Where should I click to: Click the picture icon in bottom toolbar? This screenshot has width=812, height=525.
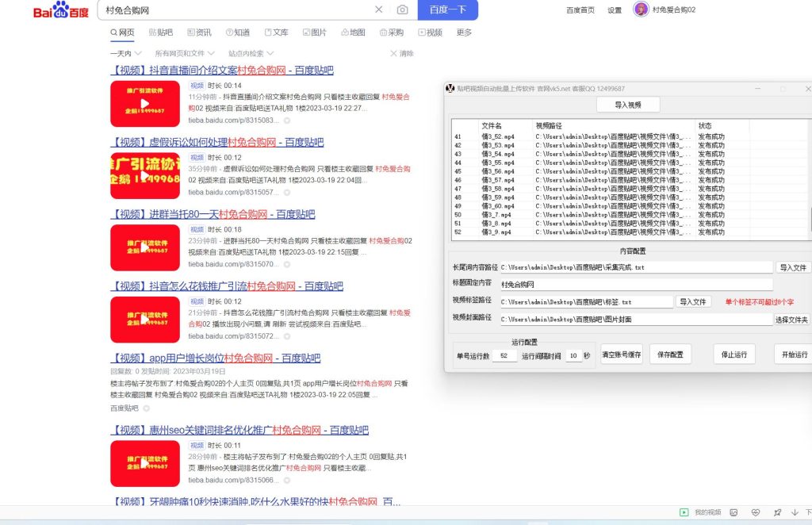pyautogui.click(x=733, y=513)
